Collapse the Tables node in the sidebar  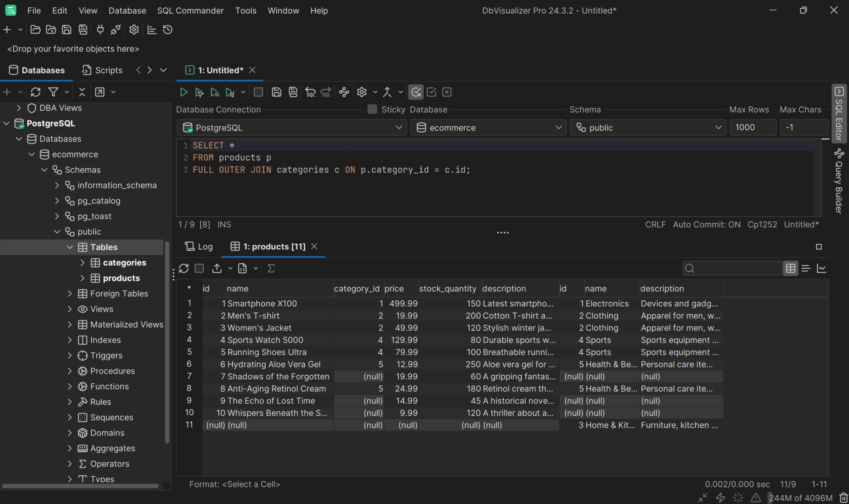click(70, 247)
